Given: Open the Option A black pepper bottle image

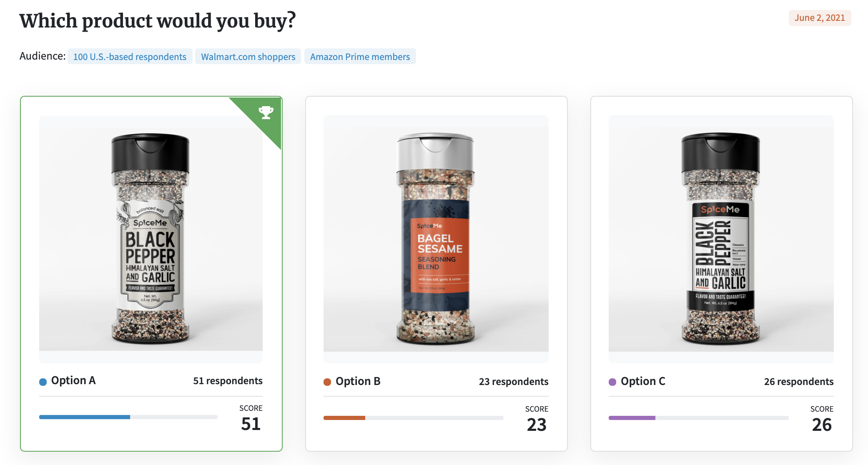Looking at the screenshot, I should [151, 233].
